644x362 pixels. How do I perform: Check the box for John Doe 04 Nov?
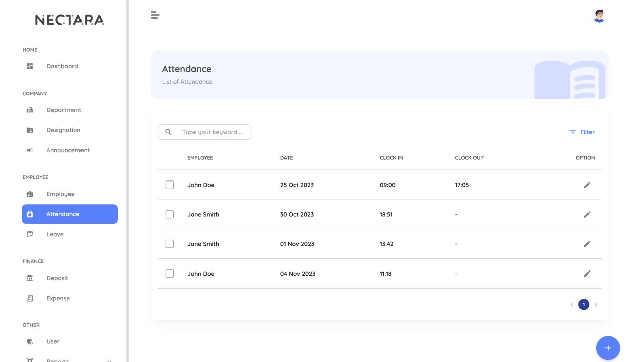tap(170, 274)
